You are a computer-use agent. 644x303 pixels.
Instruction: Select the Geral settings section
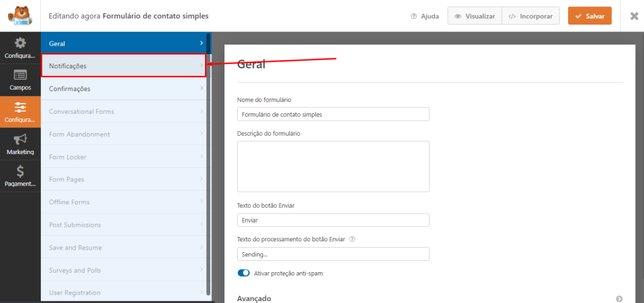coord(125,43)
